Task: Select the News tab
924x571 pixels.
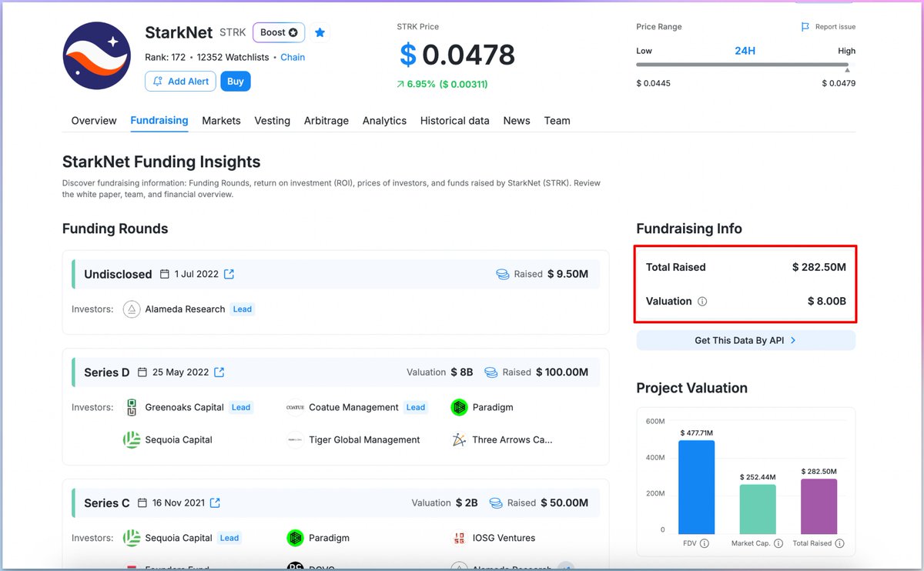Action: [x=517, y=121]
